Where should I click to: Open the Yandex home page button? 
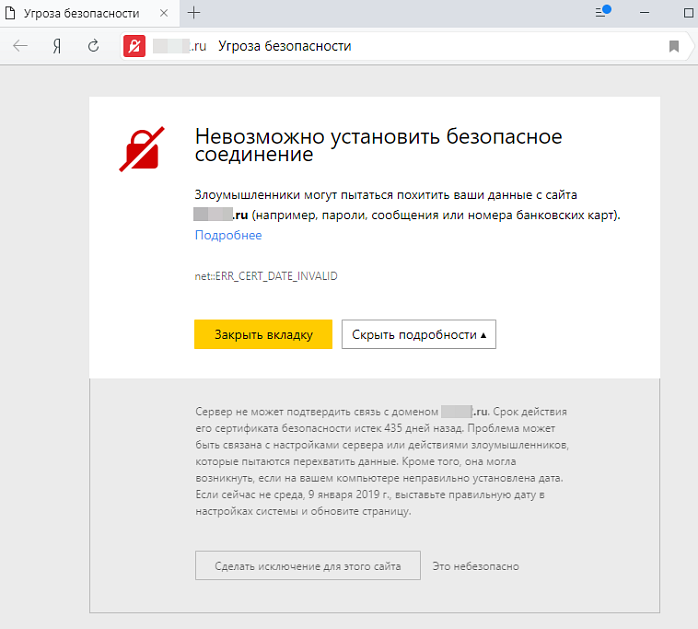[x=58, y=46]
